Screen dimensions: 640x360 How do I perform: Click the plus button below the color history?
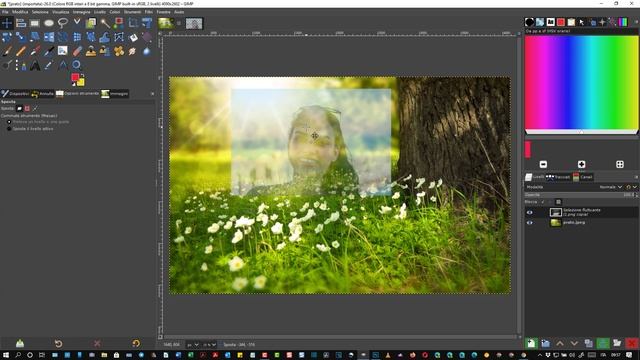(581, 164)
